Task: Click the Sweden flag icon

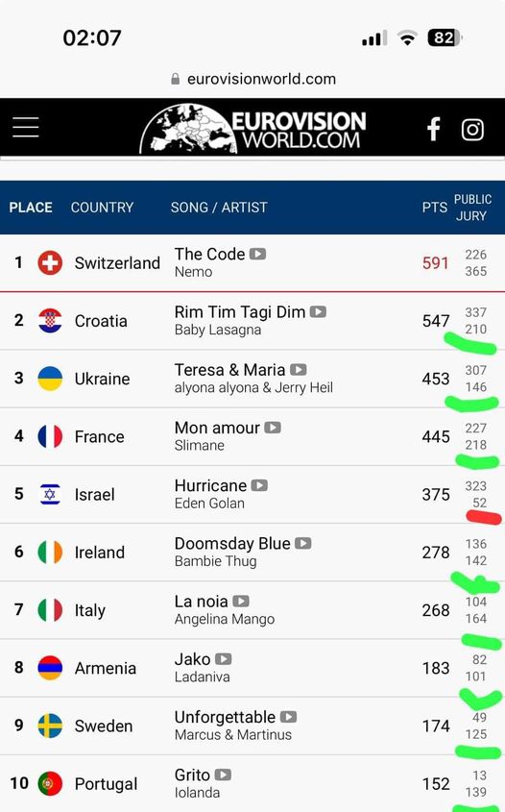Action: [50, 726]
